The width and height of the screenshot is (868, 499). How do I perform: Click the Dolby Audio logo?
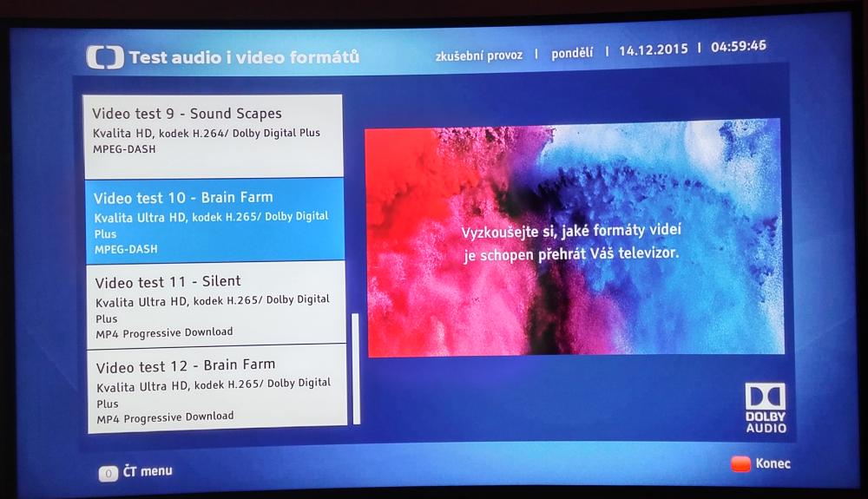coord(765,408)
